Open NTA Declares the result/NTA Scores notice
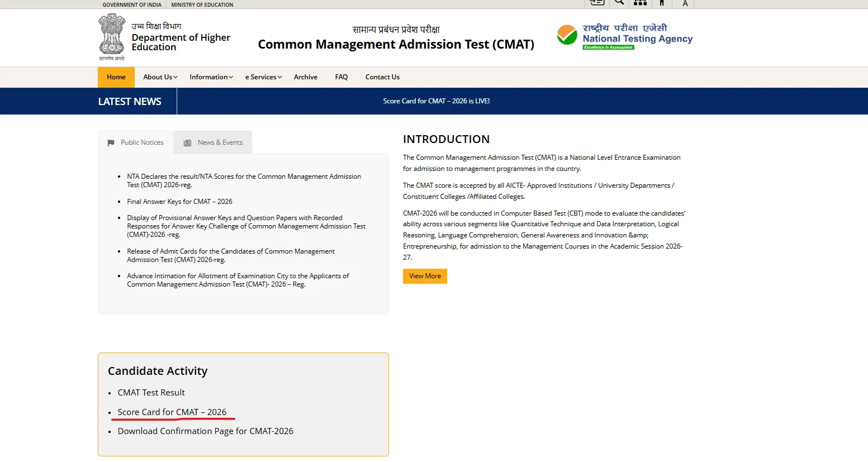The height and width of the screenshot is (462, 868). point(244,180)
